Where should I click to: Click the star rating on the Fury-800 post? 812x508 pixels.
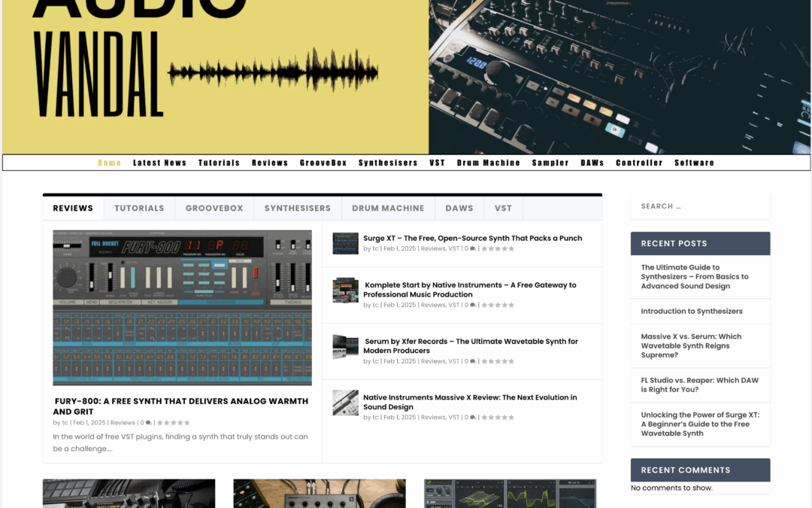(x=174, y=422)
